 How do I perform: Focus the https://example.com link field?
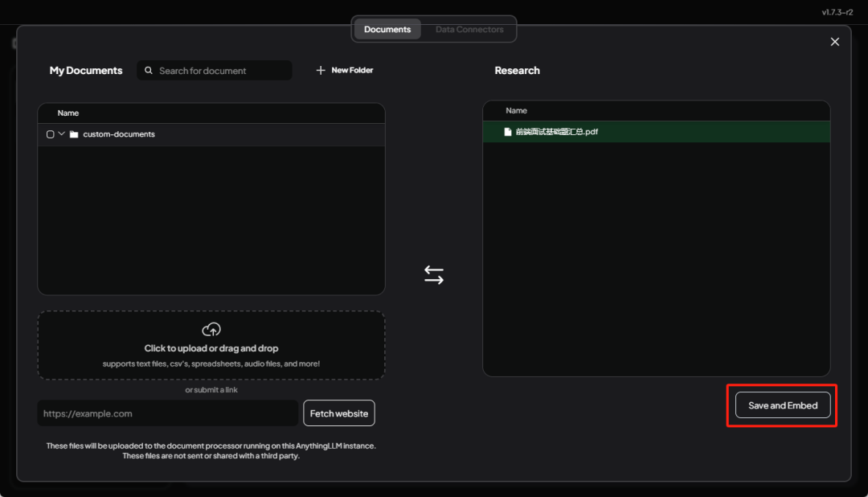pyautogui.click(x=168, y=413)
